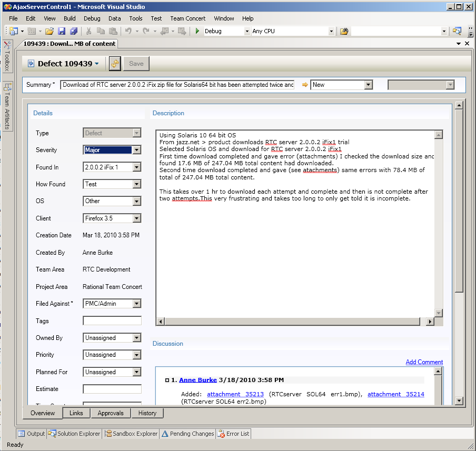Open the Severity dropdown showing Major
The image size is (476, 451).
[136, 150]
